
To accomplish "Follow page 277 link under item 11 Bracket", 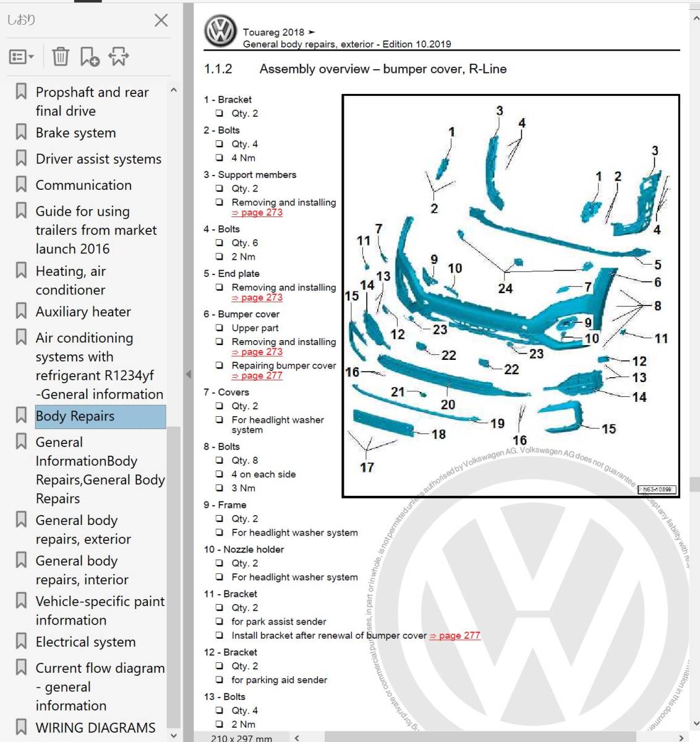I will click(x=455, y=636).
